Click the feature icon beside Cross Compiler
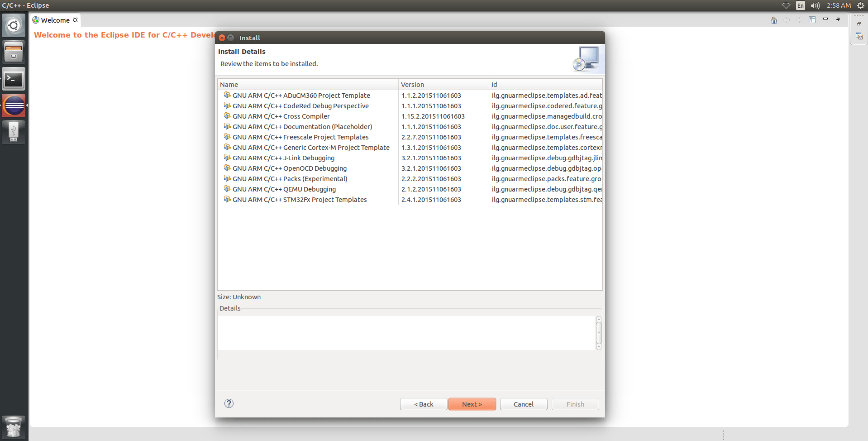The width and height of the screenshot is (868, 441). point(227,116)
